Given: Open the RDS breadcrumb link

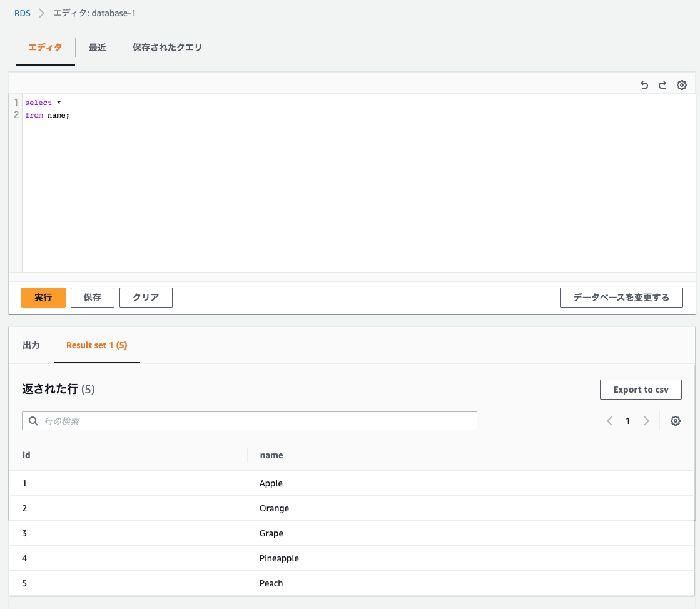Looking at the screenshot, I should (22, 13).
